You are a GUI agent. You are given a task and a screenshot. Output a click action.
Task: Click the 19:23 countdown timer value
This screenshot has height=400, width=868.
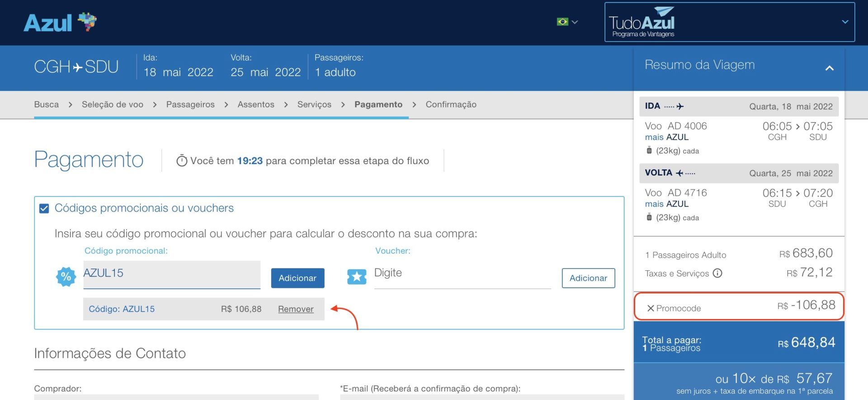click(x=250, y=161)
